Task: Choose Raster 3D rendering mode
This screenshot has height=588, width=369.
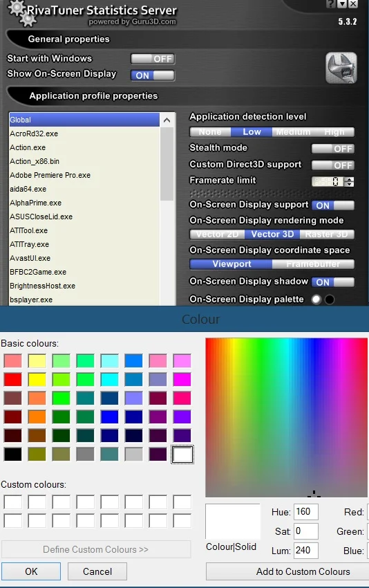Action: coord(327,235)
